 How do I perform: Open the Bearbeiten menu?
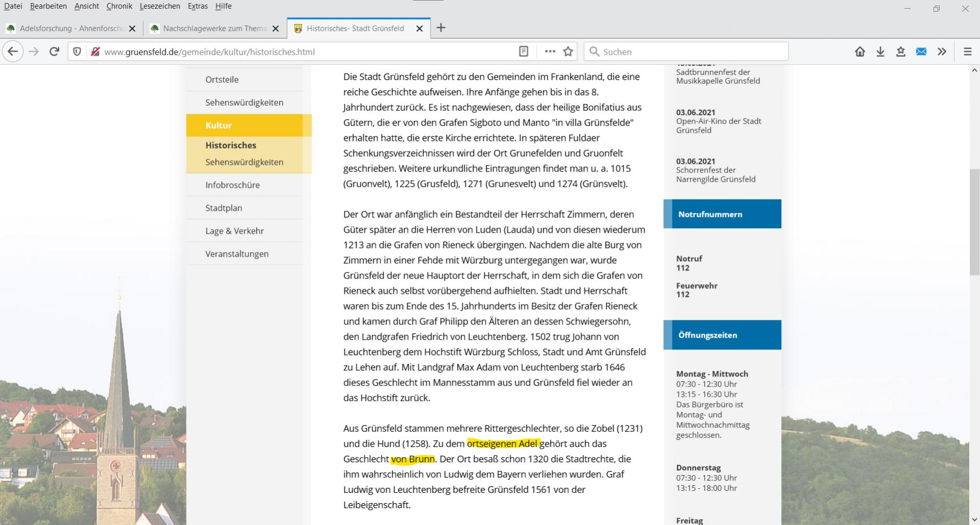tap(49, 6)
